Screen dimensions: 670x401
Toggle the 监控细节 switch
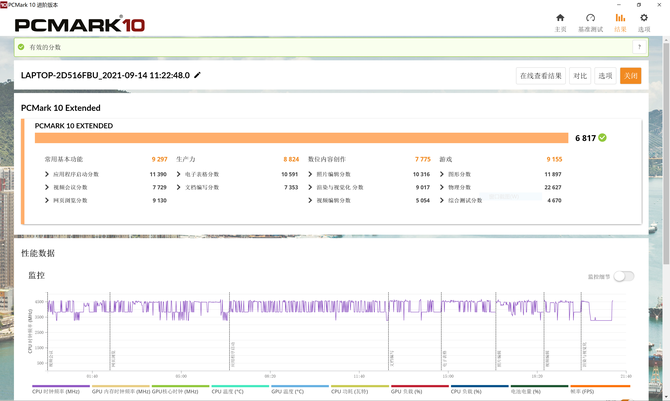624,277
